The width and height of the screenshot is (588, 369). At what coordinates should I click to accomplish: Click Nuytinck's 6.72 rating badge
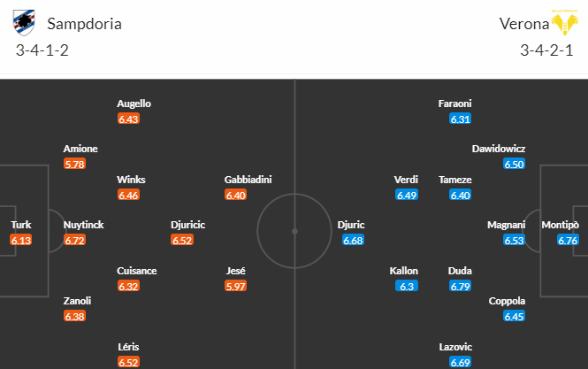(74, 240)
